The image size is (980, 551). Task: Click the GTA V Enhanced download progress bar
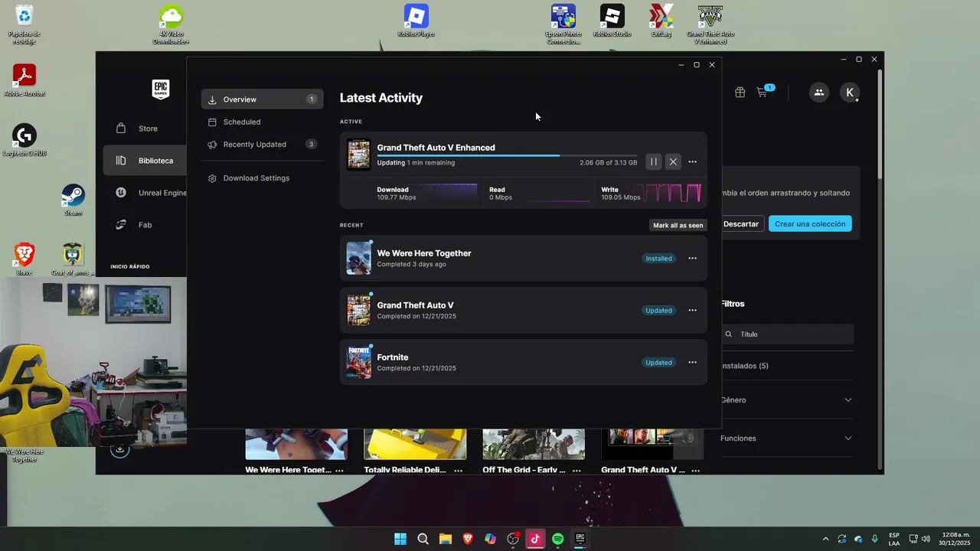pos(507,155)
